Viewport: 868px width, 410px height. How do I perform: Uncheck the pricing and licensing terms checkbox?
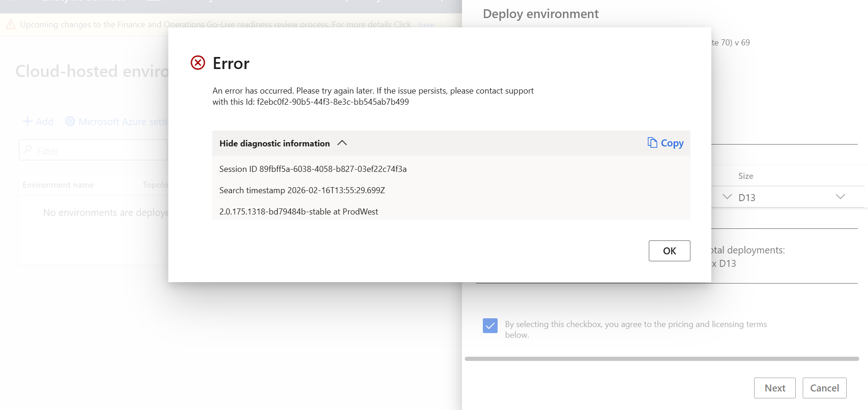tap(490, 326)
